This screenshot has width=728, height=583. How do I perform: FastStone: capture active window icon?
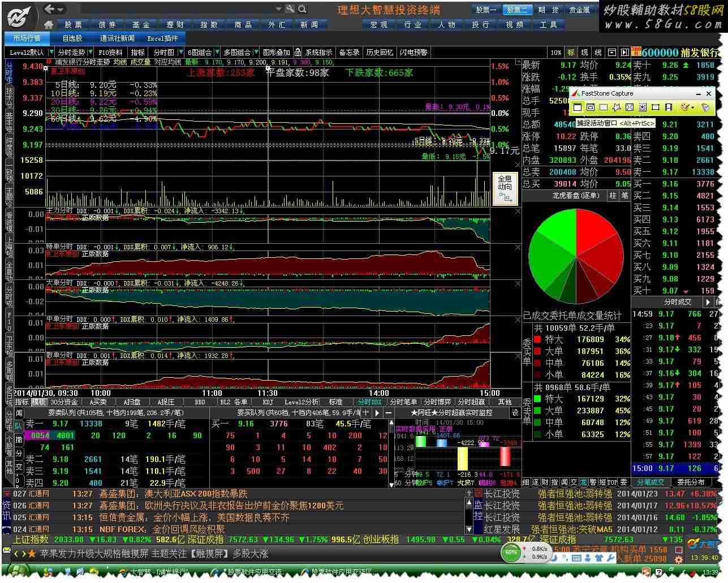click(x=578, y=107)
